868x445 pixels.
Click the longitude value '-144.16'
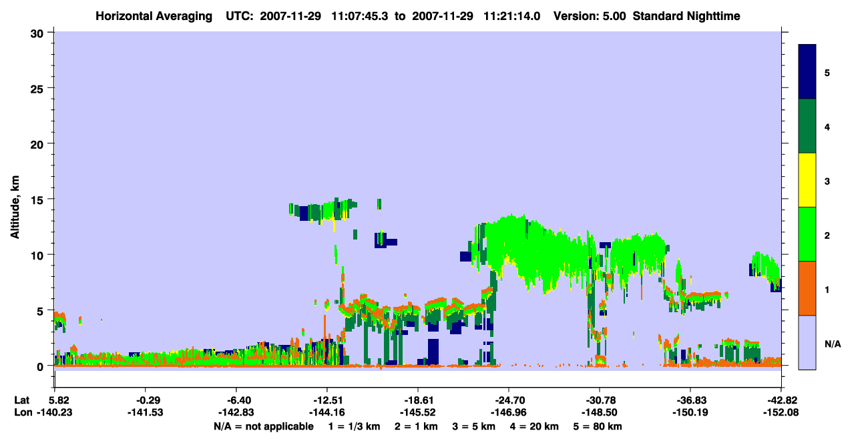pyautogui.click(x=327, y=412)
